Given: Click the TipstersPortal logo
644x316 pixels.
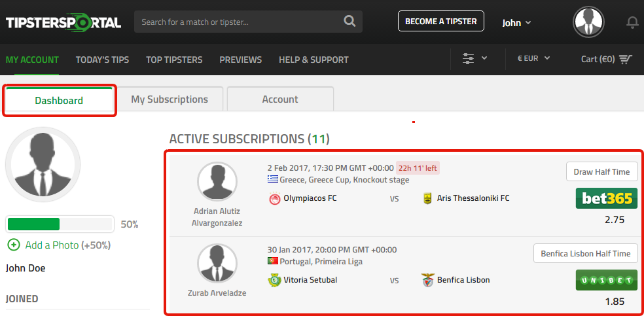Looking at the screenshot, I should pyautogui.click(x=63, y=22).
